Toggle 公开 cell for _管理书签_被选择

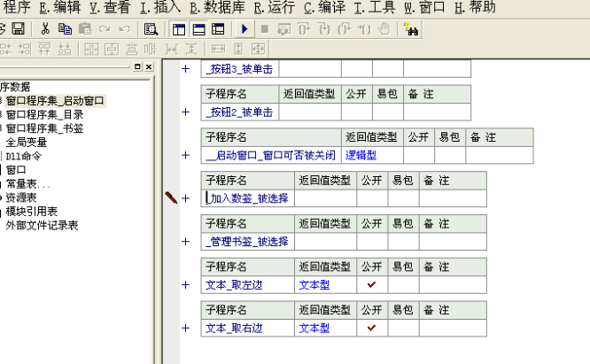point(372,242)
